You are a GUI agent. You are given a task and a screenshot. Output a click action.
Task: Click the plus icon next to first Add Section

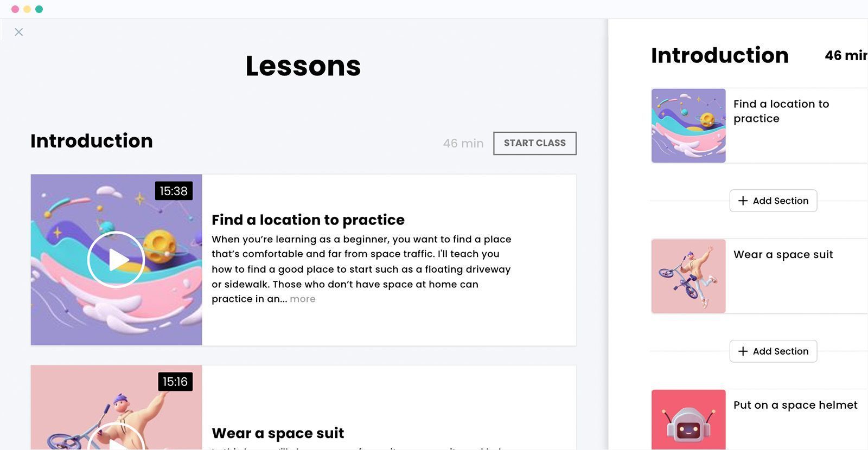tap(742, 201)
